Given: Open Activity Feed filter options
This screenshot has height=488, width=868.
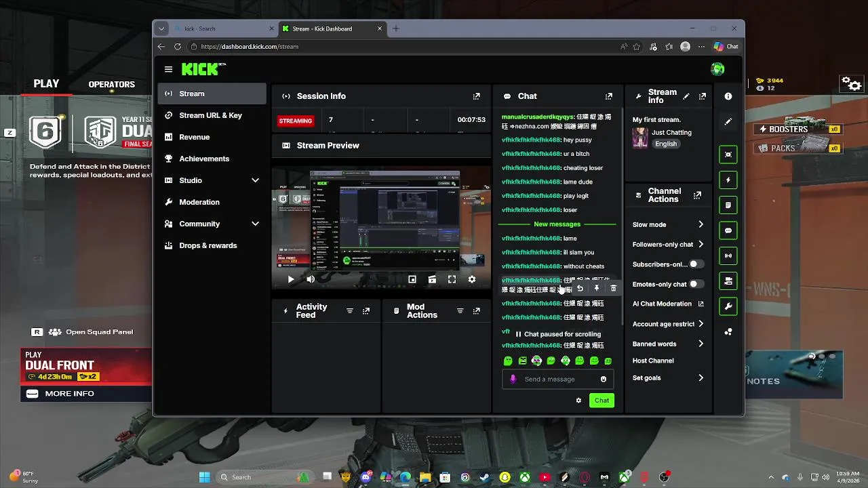Looking at the screenshot, I should click(x=350, y=311).
